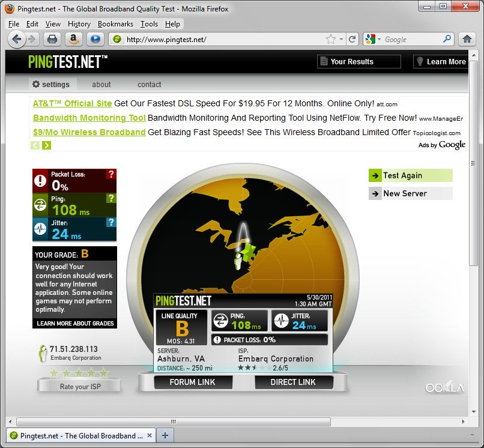Open the URL history dropdown arrow
Screen dimensions: 484x448
click(342, 39)
